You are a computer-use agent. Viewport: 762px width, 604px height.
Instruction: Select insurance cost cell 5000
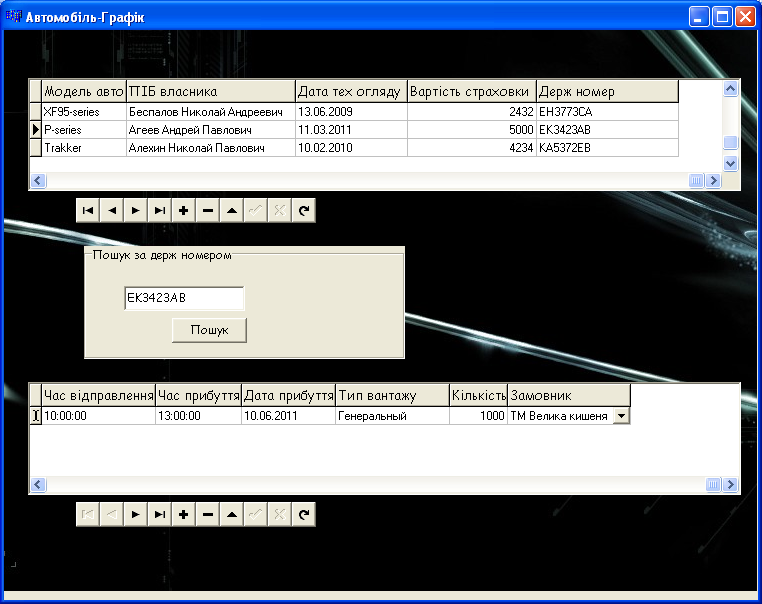(472, 130)
